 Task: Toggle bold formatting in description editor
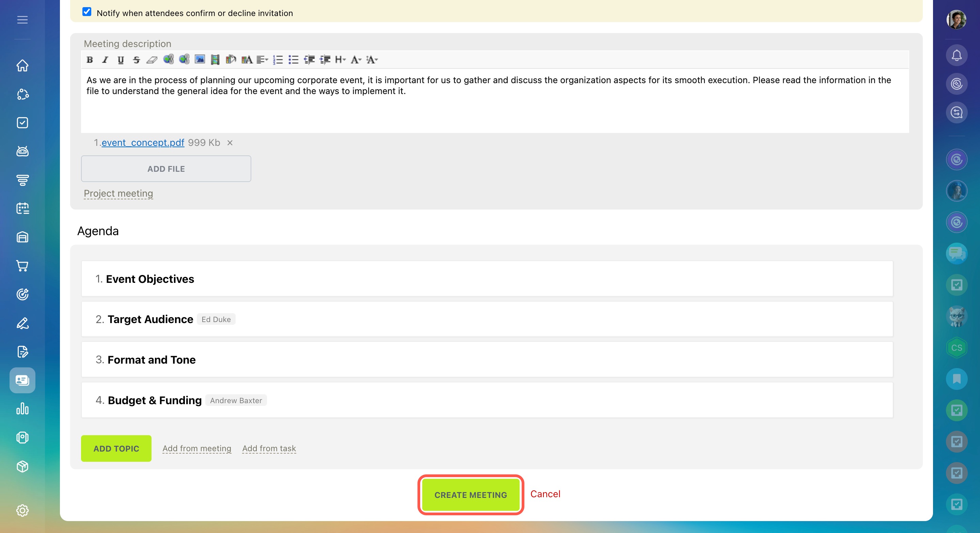[90, 60]
